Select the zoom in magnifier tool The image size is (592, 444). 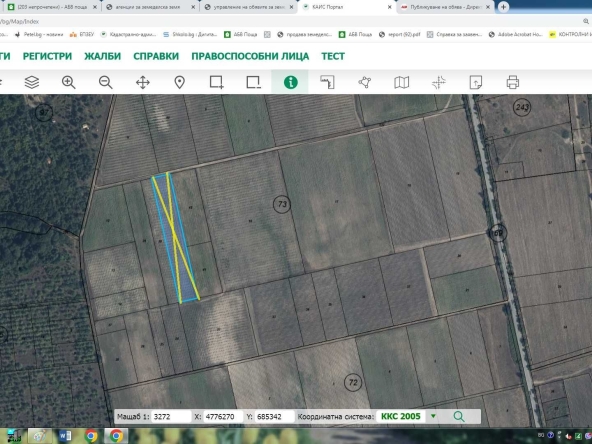coord(68,82)
